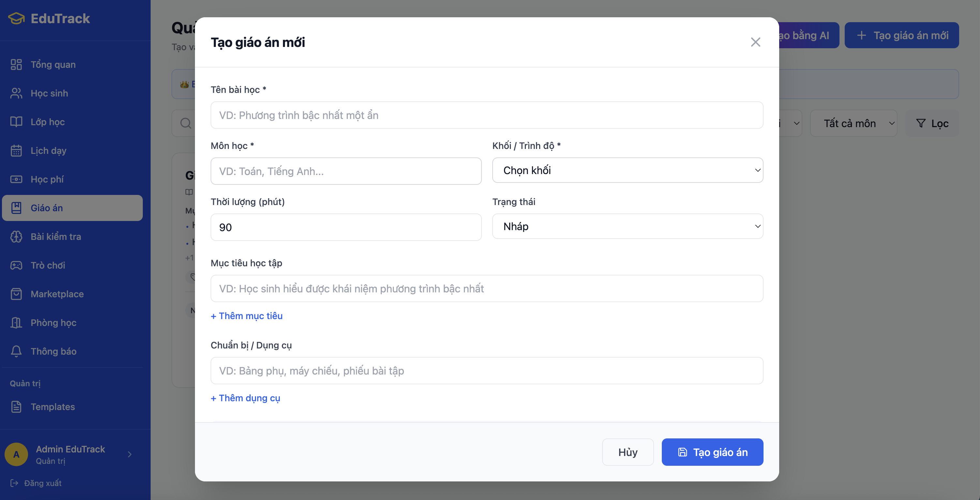Focus the Tên bài học input field
The height and width of the screenshot is (500, 980).
486,115
